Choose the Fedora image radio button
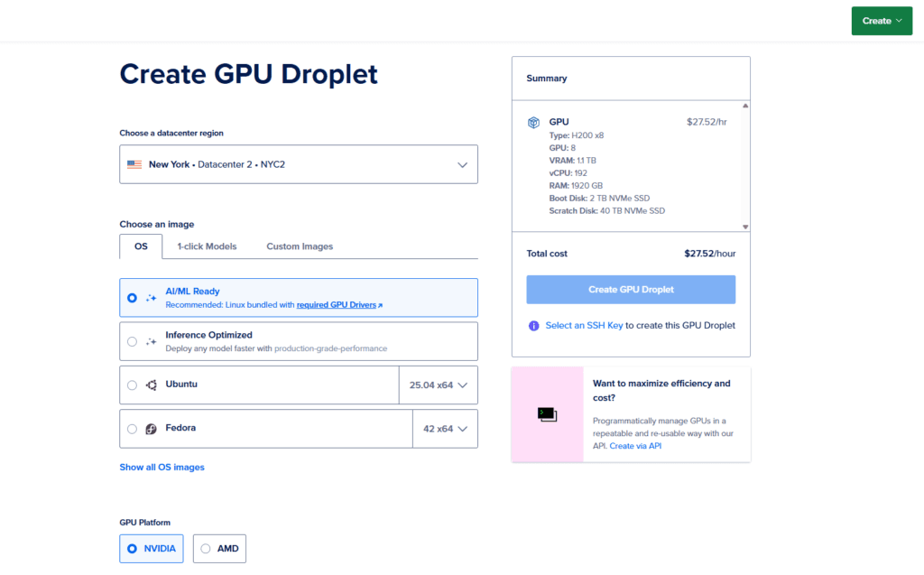924x575 pixels. (132, 429)
